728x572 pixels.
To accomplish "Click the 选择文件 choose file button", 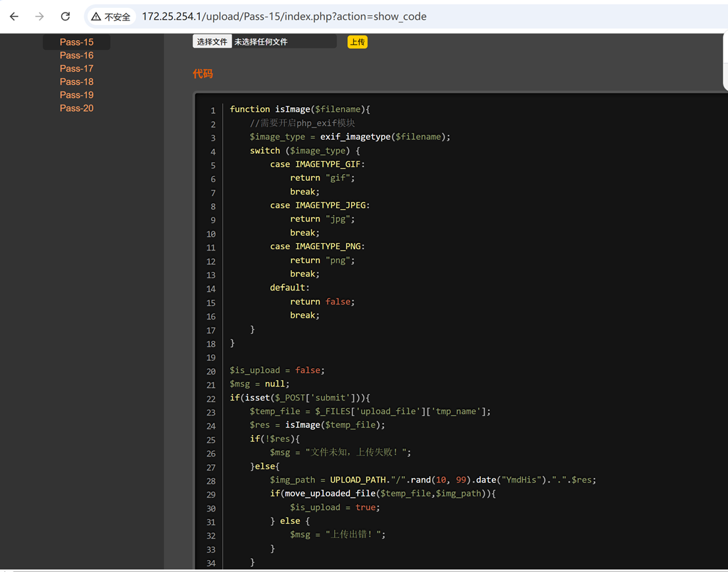I will click(212, 42).
